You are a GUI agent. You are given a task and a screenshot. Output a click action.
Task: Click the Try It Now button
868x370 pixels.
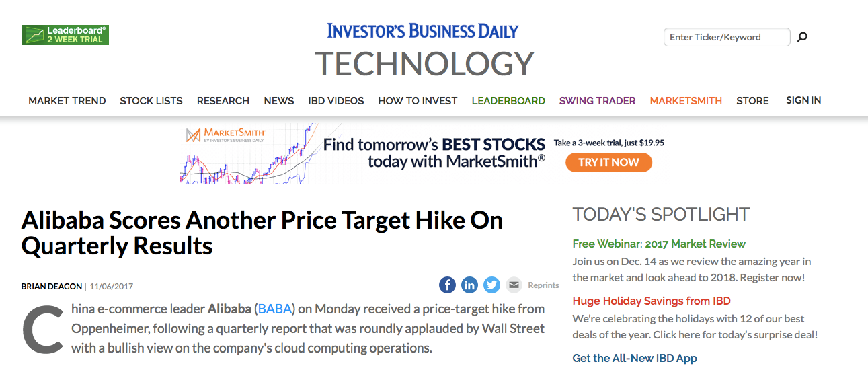pyautogui.click(x=608, y=162)
